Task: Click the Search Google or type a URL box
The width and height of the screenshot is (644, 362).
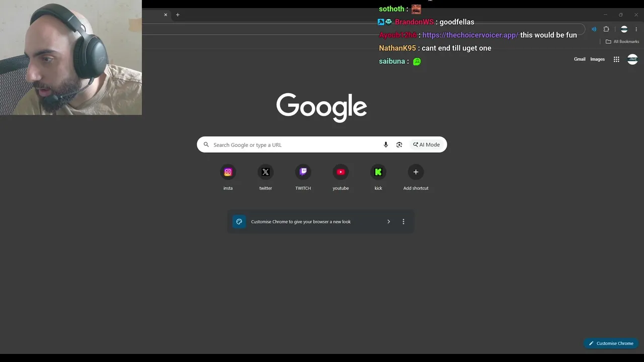Action: tap(322, 145)
